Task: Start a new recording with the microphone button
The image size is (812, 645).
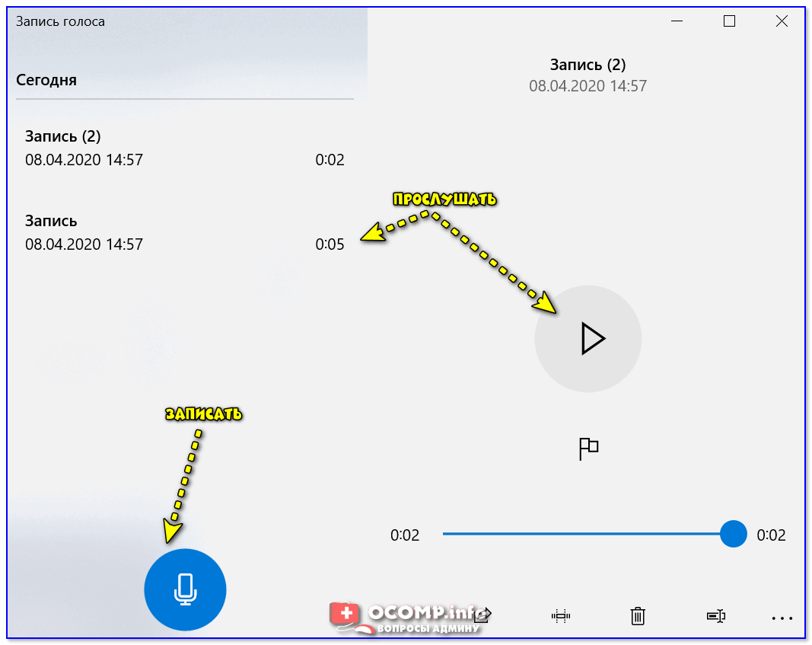Action: coord(185,589)
